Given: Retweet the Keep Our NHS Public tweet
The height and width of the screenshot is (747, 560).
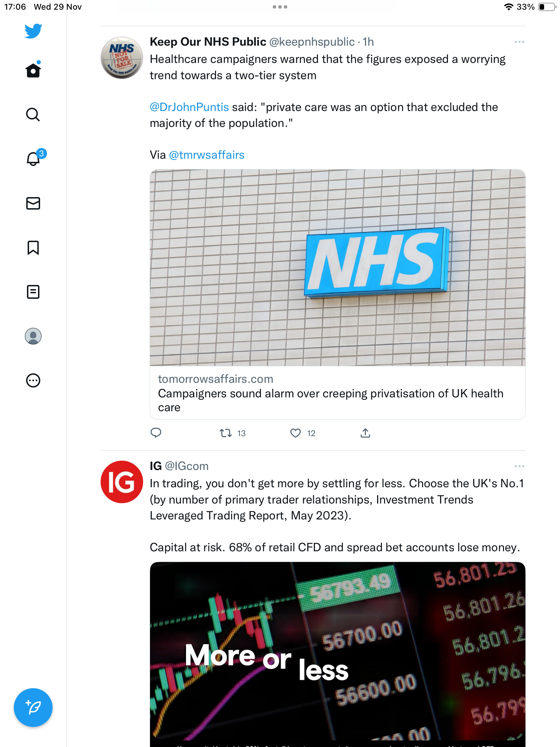Looking at the screenshot, I should point(226,433).
